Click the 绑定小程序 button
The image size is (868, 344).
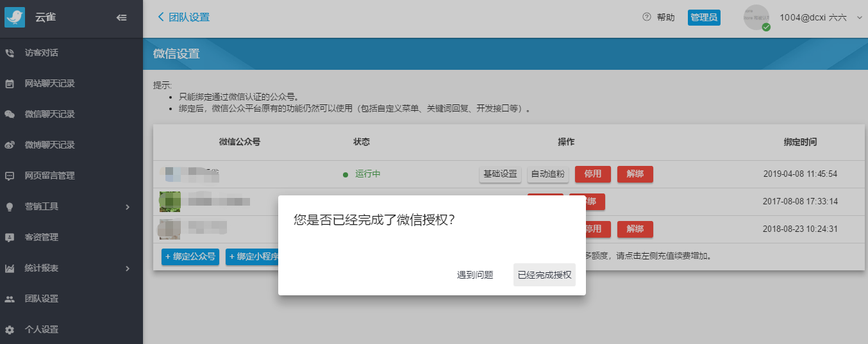click(252, 256)
